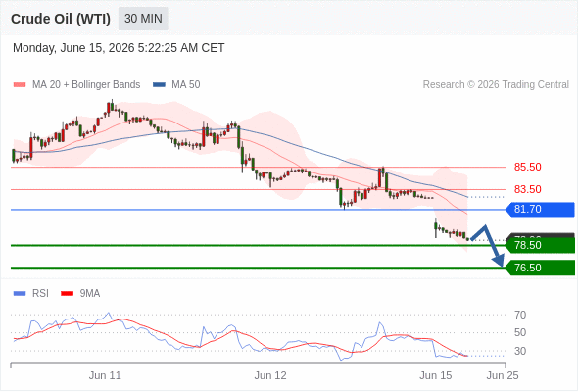
Task: Select the Jun 12 date axis label
Action: [270, 375]
